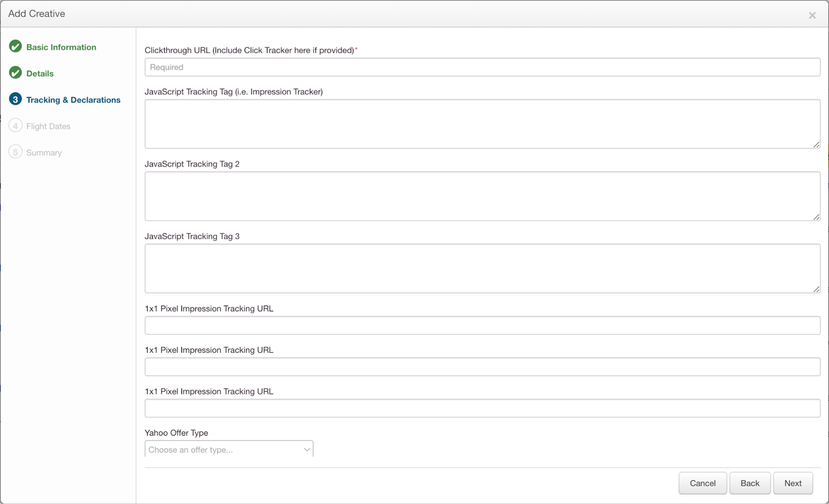Click the step 3 circle icon

16,99
